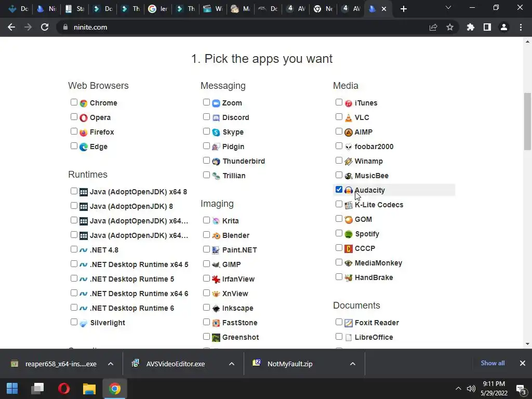Screen dimensions: 532x399
Task: Open the notification center icon
Action: click(x=521, y=389)
